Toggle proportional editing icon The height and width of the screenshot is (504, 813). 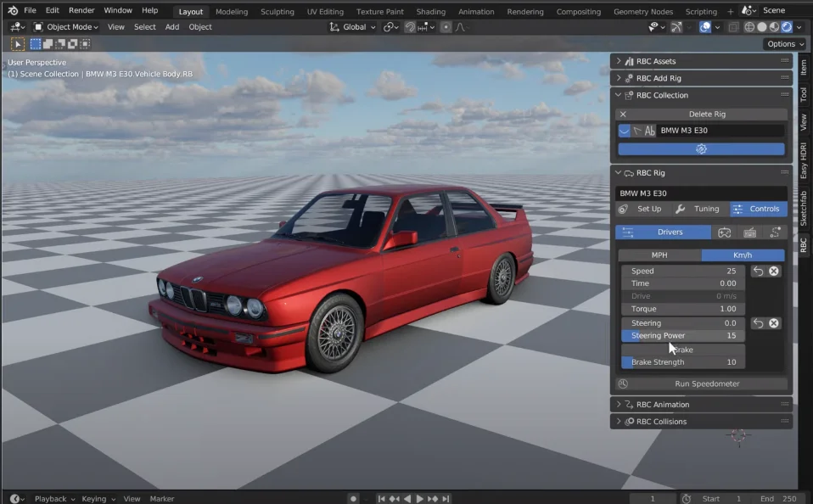click(446, 27)
